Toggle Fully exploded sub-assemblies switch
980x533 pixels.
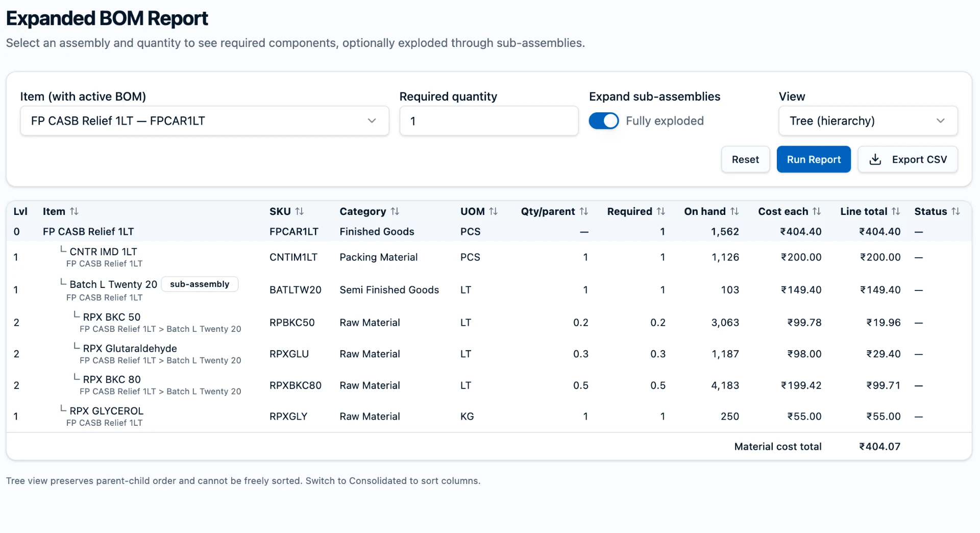click(x=604, y=121)
